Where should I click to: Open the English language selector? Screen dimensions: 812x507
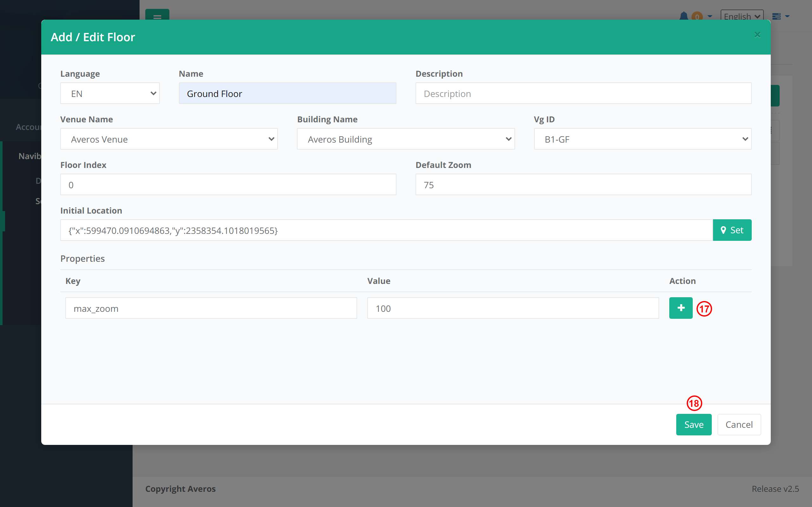tap(742, 16)
